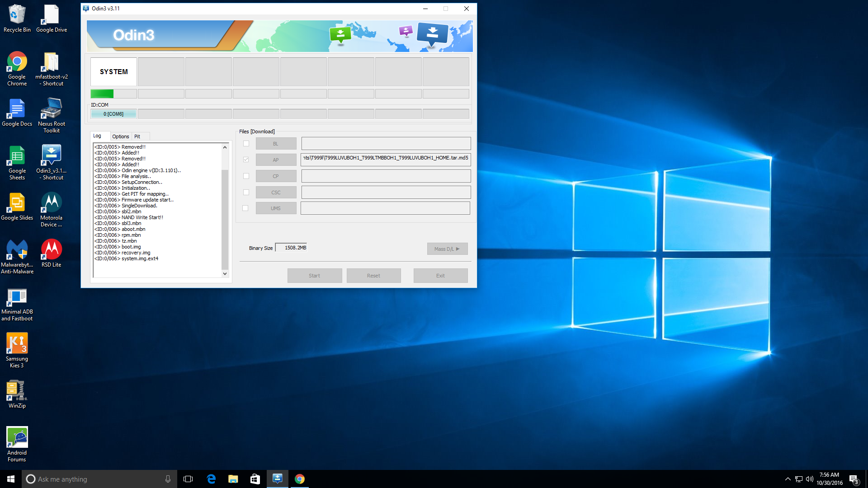Launch Google Chrome from the desktop
Viewport: 868px width, 488px height.
[17, 69]
